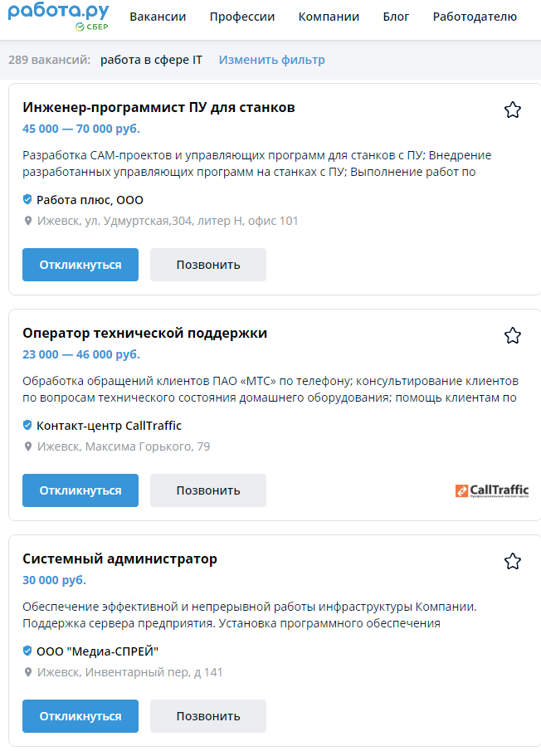Open the Работодателю section
541x756 pixels.
point(475,17)
